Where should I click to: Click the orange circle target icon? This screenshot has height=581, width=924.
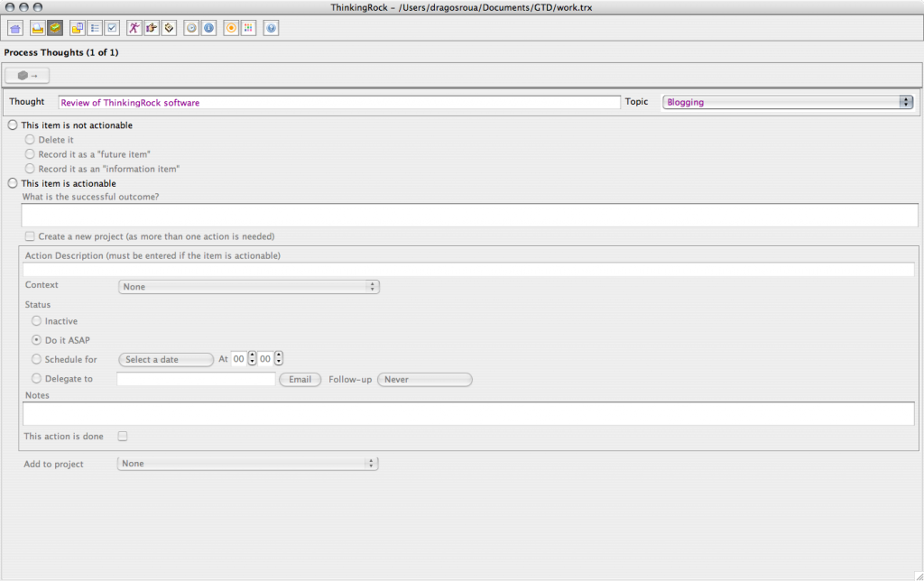click(x=232, y=28)
